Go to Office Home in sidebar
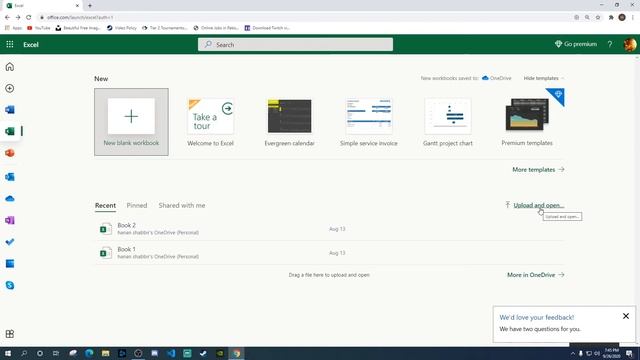This screenshot has height=360, width=640. [x=10, y=67]
